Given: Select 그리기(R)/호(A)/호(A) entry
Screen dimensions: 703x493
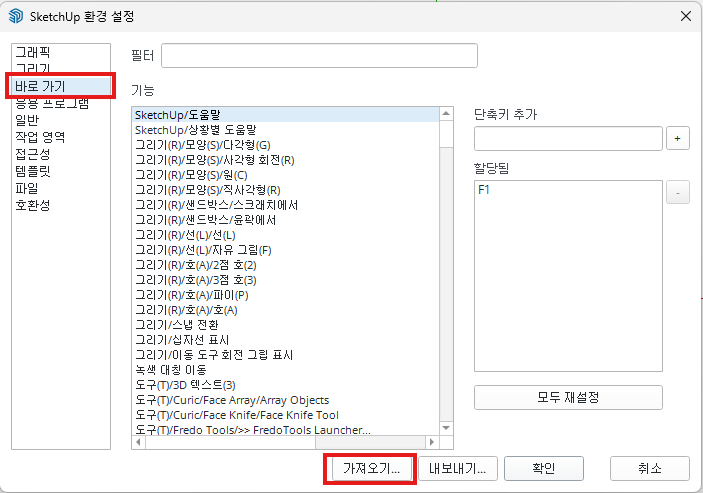Looking at the screenshot, I should (x=286, y=310).
